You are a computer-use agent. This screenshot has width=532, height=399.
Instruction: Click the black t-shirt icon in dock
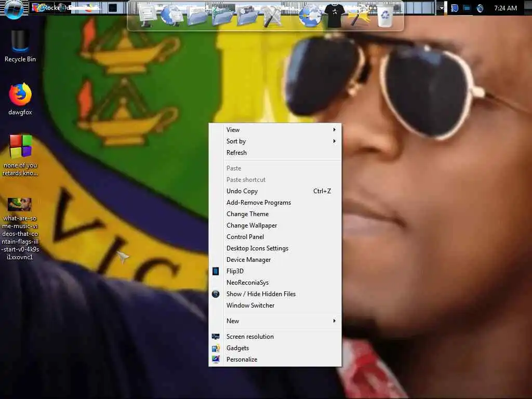coord(335,16)
